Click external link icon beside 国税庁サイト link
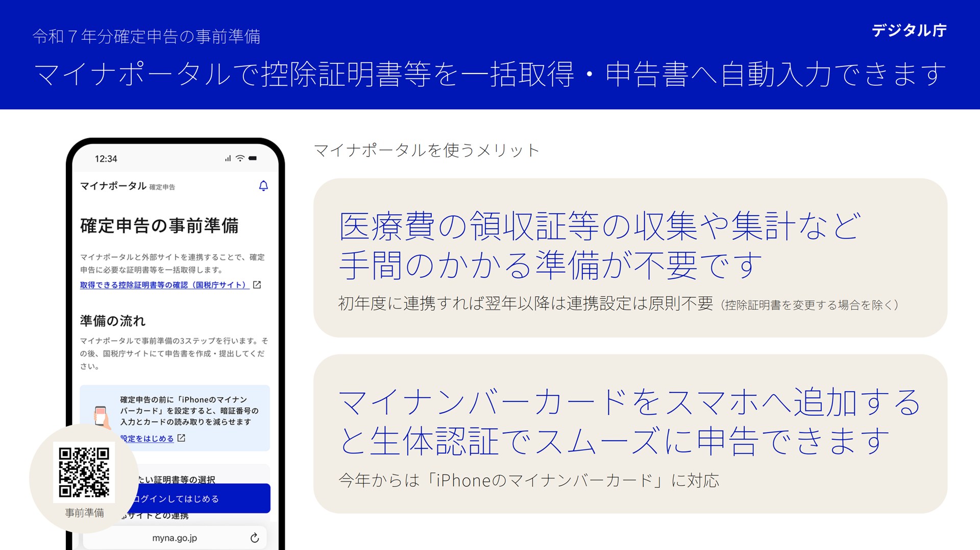The image size is (980, 550). coord(257,285)
